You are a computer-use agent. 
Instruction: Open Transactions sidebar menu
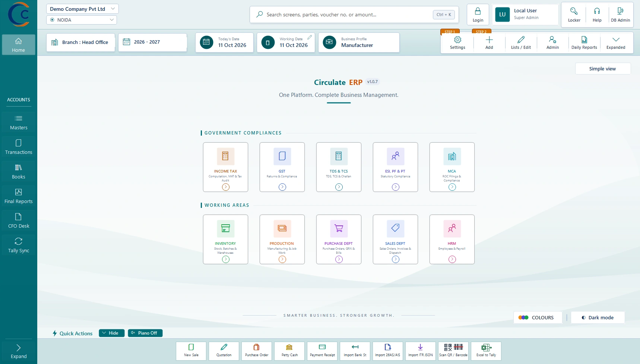19,147
